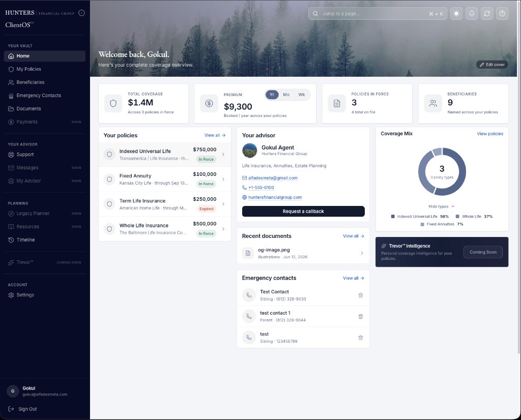Collapse the Hide types legend
Image resolution: width=521 pixels, height=420 pixels.
(x=441, y=206)
